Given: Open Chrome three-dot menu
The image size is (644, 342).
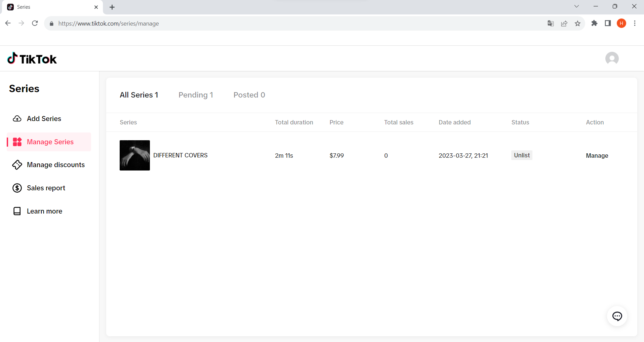Looking at the screenshot, I should tap(635, 23).
